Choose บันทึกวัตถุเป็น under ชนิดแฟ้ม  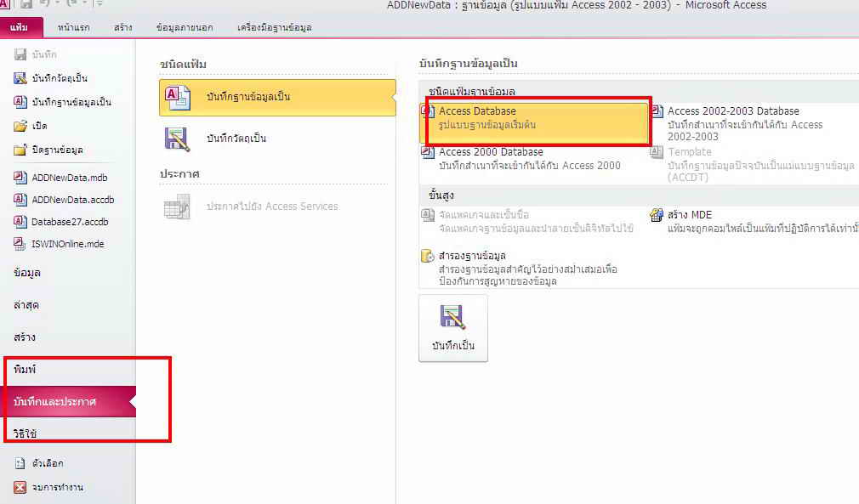[x=277, y=139]
